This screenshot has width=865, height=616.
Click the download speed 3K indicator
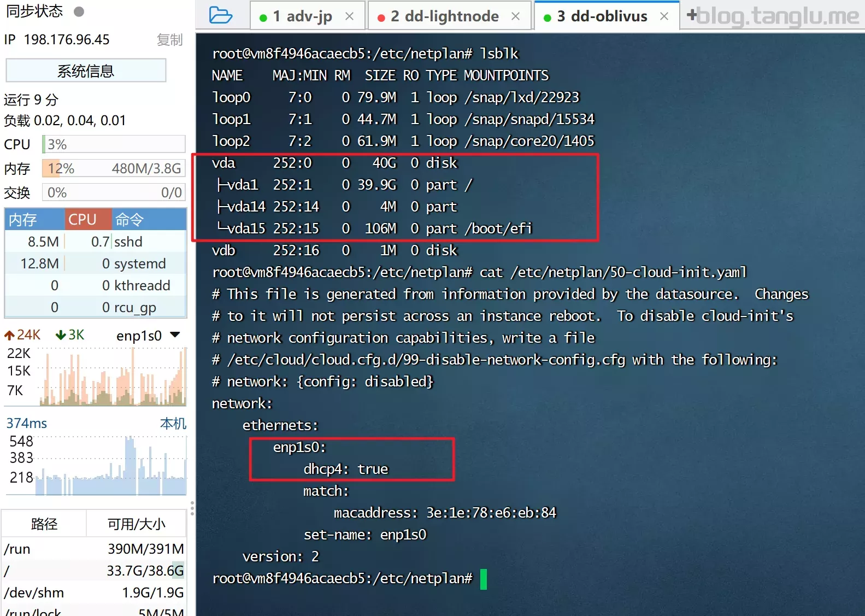click(70, 335)
